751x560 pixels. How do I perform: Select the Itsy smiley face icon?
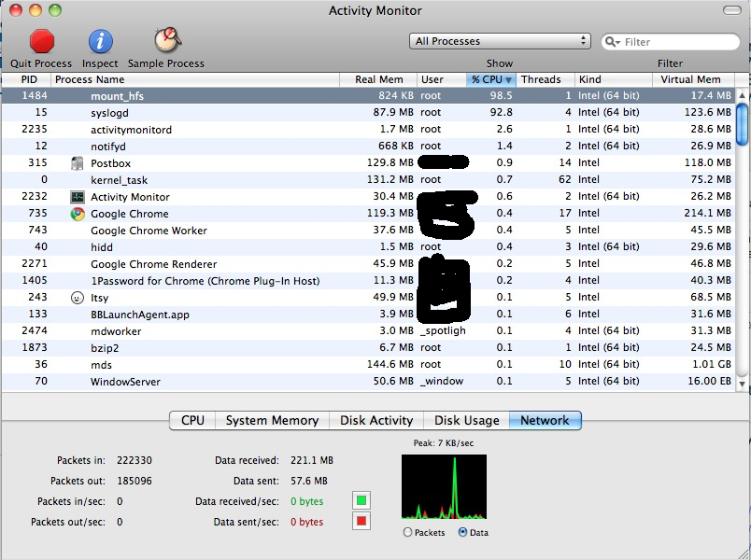[x=78, y=298]
